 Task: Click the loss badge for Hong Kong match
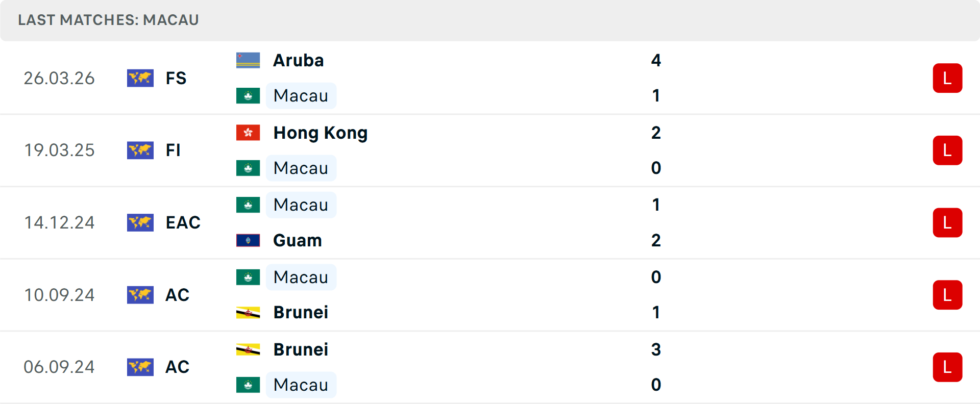point(947,150)
